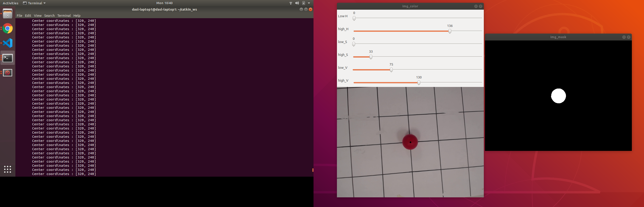Open the Terminal menu in menu bar
This screenshot has height=207, width=644.
click(64, 16)
